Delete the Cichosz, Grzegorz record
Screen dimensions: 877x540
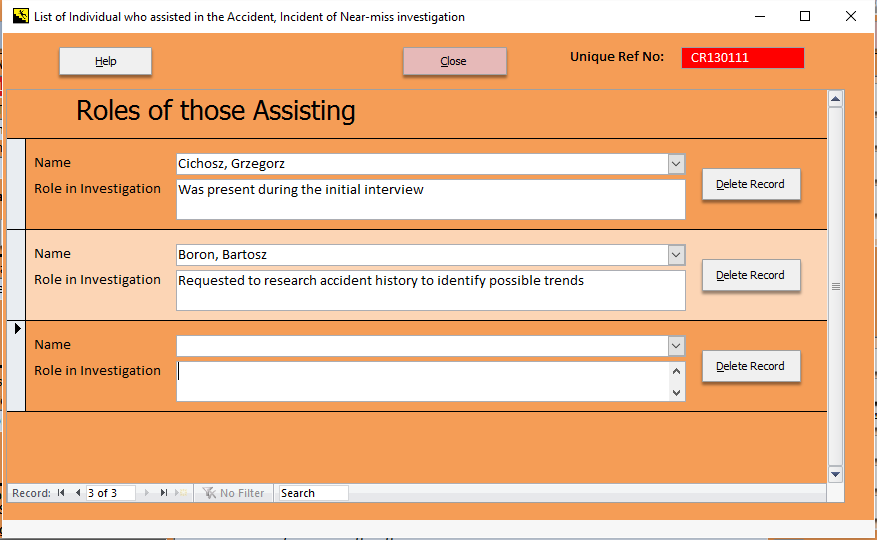click(751, 184)
